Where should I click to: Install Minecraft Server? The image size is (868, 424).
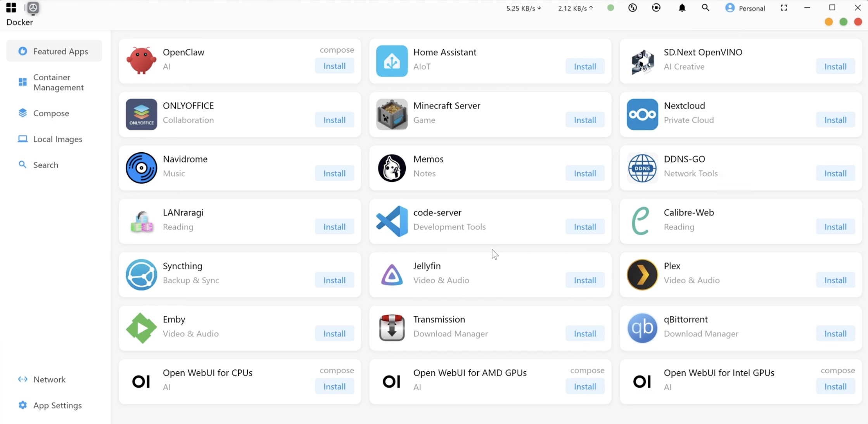click(585, 120)
